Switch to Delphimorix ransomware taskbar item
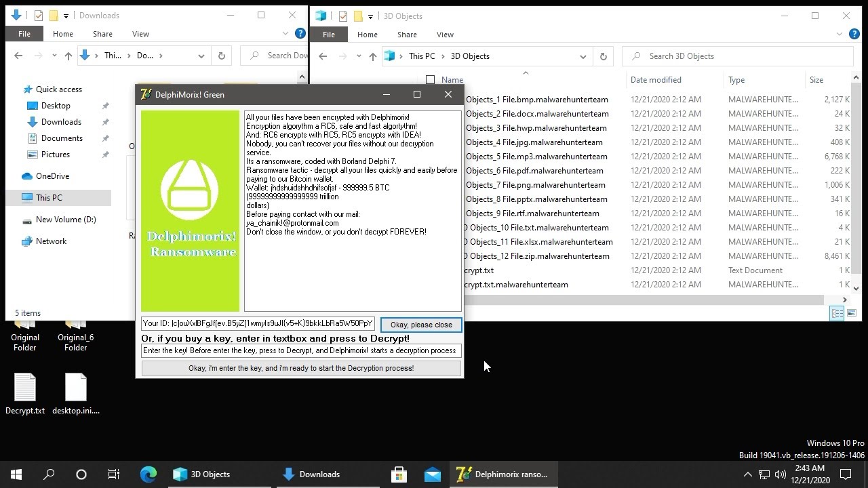The width and height of the screenshot is (868, 488). pos(503,474)
